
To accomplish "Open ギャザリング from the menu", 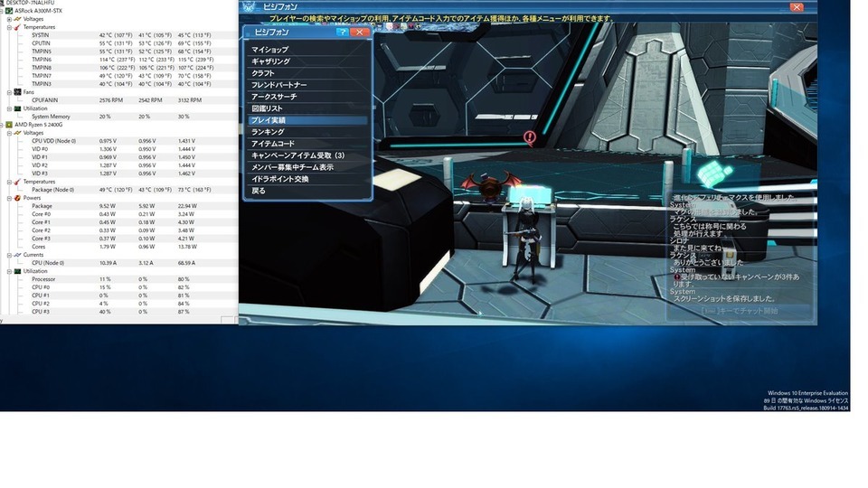I will tap(307, 61).
